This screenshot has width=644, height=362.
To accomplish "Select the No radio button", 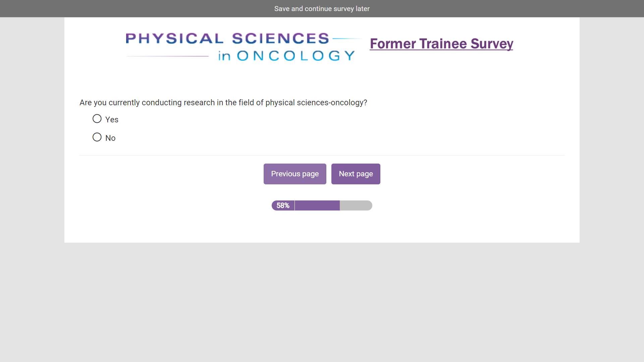I will pyautogui.click(x=97, y=137).
